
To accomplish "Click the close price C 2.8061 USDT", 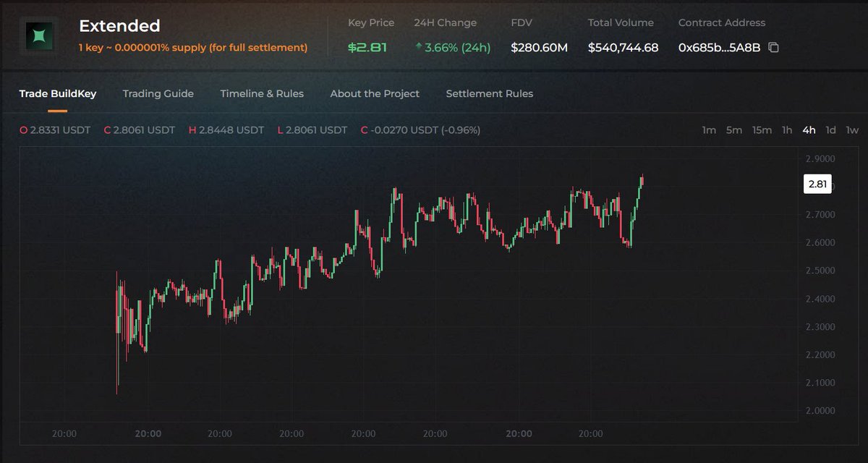I will 140,130.
